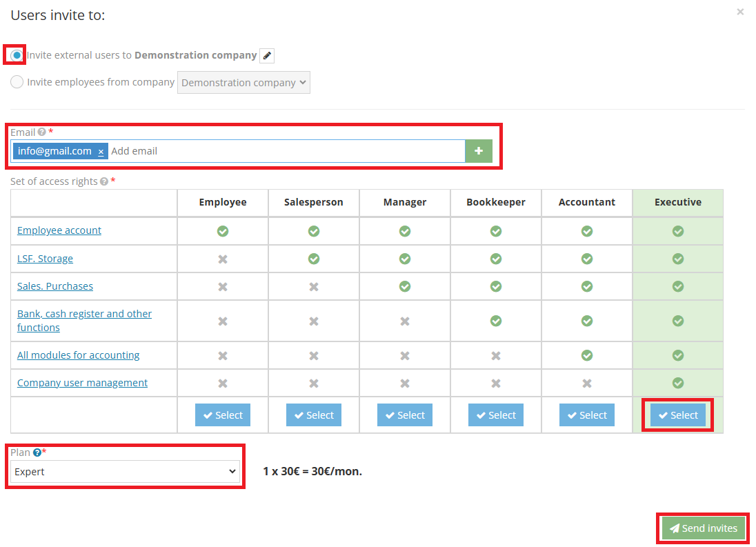The image size is (756, 547).
Task: Remove the info@gmail.com email tag
Action: click(101, 150)
